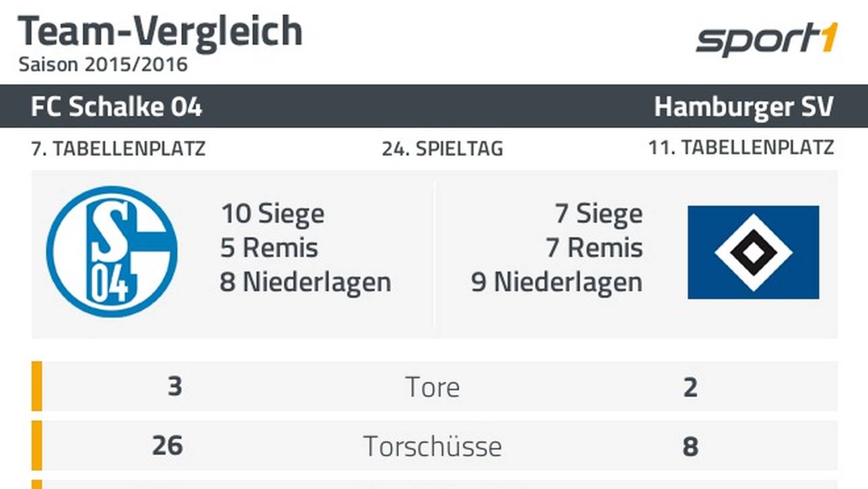Click the Hamburger SV diamond logo
The height and width of the screenshot is (489, 868).
click(753, 252)
